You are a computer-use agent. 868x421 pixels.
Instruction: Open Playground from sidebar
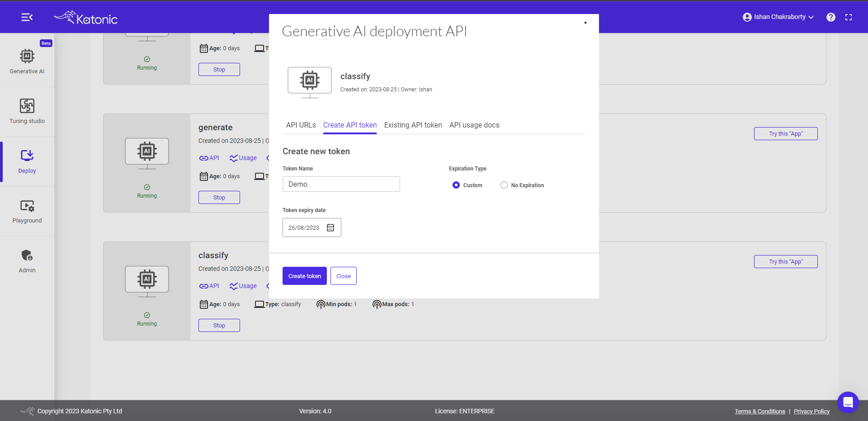coord(27,211)
